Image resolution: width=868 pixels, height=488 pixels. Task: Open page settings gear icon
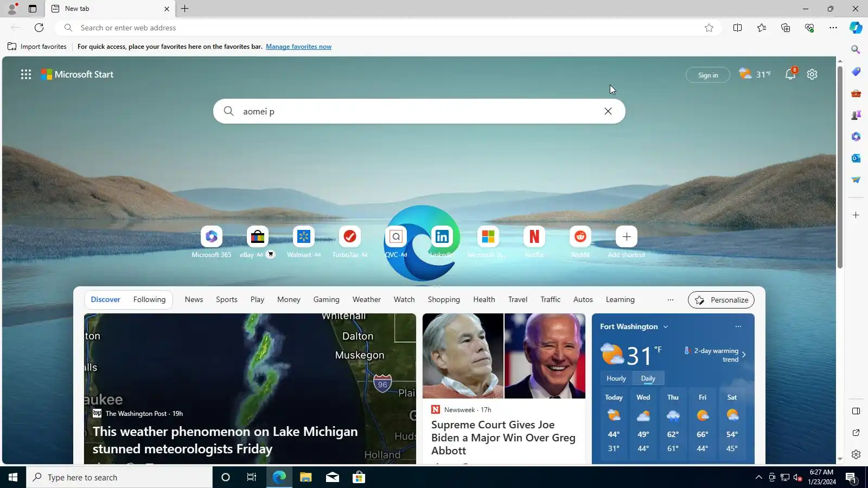click(x=812, y=74)
